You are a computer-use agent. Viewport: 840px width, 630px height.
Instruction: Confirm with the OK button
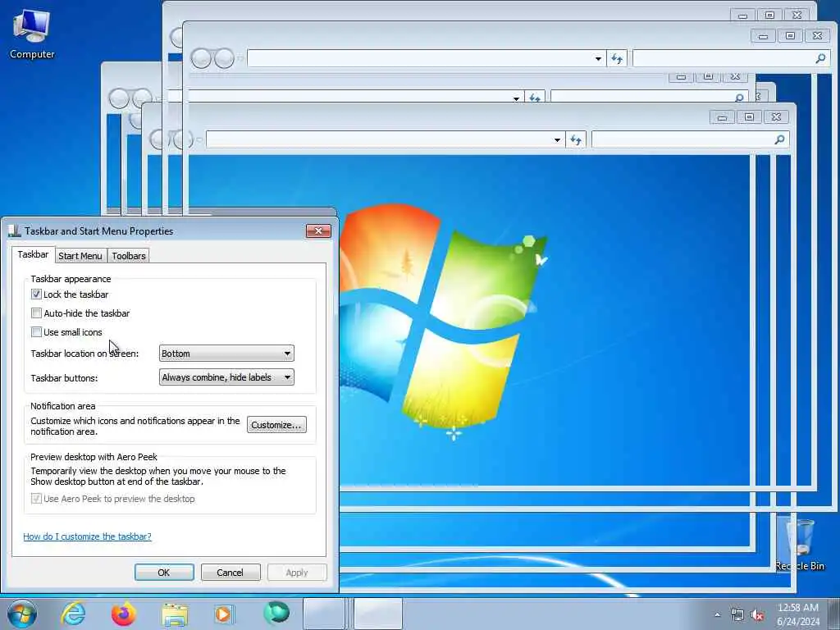click(164, 572)
